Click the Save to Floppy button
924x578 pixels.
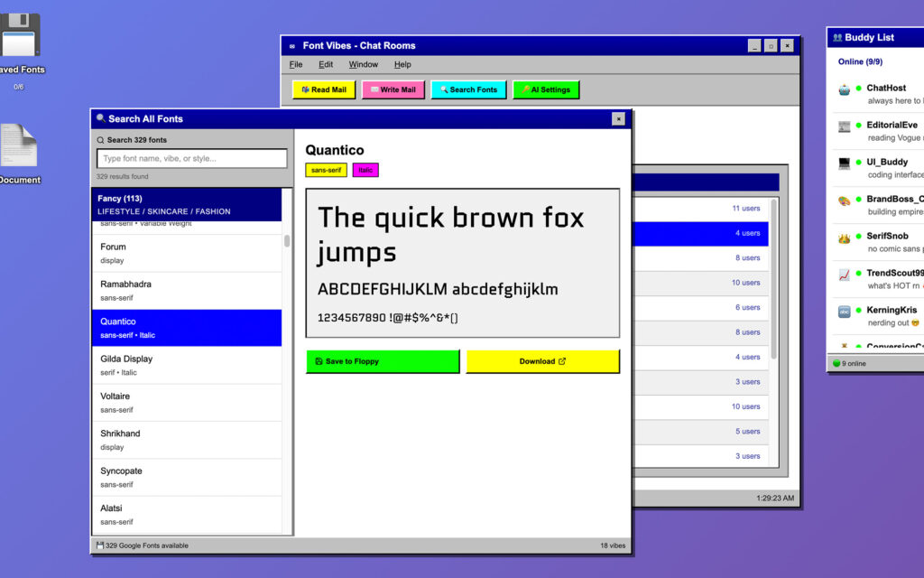click(x=383, y=361)
